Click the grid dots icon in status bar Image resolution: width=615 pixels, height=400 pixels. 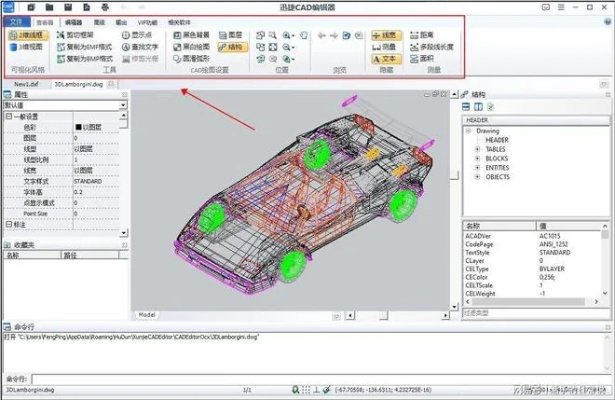coord(306,389)
